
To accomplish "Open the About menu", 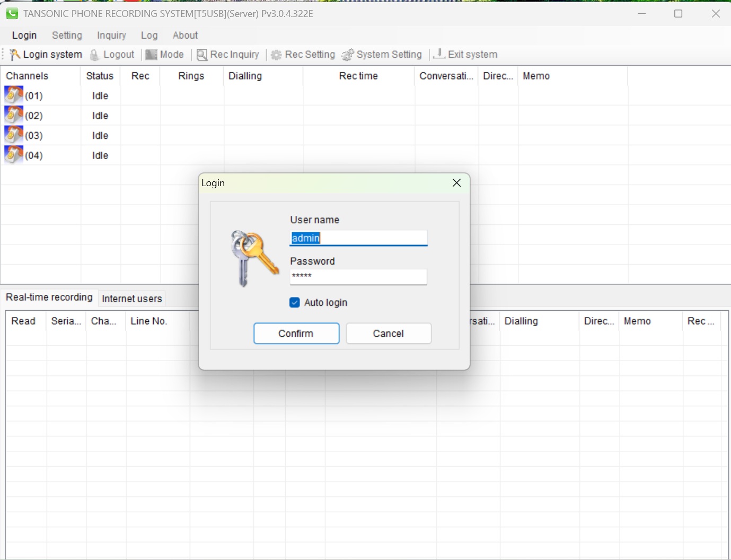I will tap(185, 36).
